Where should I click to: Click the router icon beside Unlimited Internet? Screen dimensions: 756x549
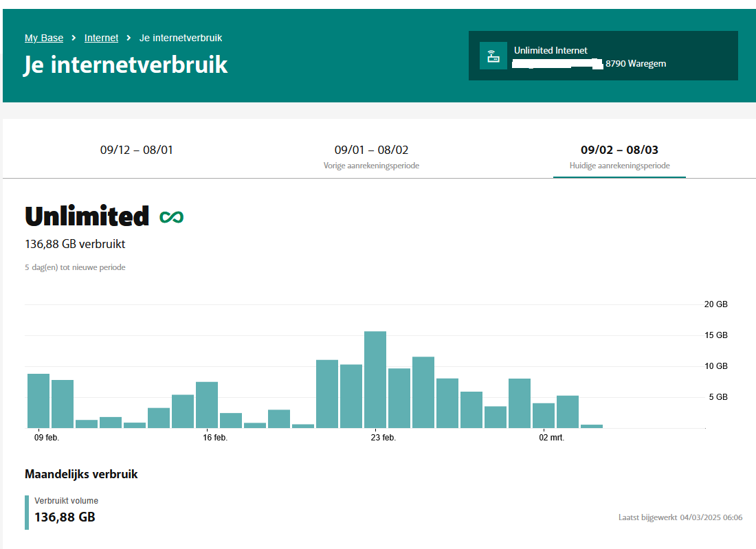(x=493, y=56)
